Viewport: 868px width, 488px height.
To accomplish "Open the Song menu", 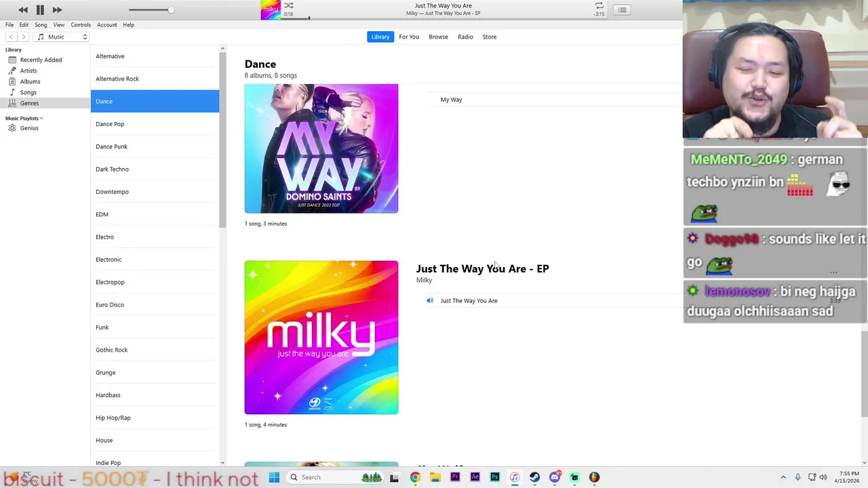I will click(x=41, y=24).
